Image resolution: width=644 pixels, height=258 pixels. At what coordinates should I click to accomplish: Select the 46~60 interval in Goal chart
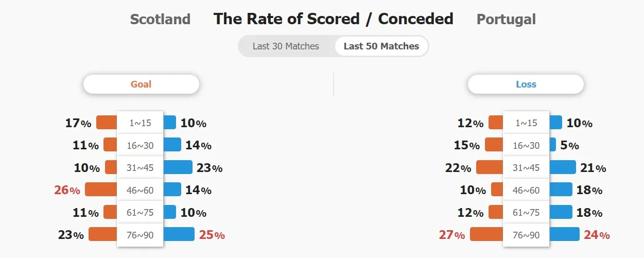140,190
